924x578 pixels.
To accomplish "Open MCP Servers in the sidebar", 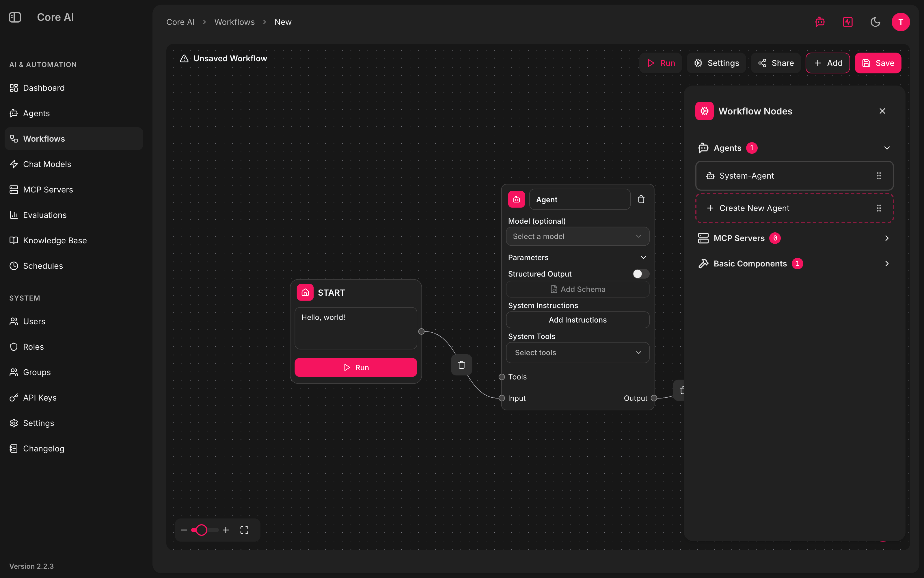I will 74,190.
